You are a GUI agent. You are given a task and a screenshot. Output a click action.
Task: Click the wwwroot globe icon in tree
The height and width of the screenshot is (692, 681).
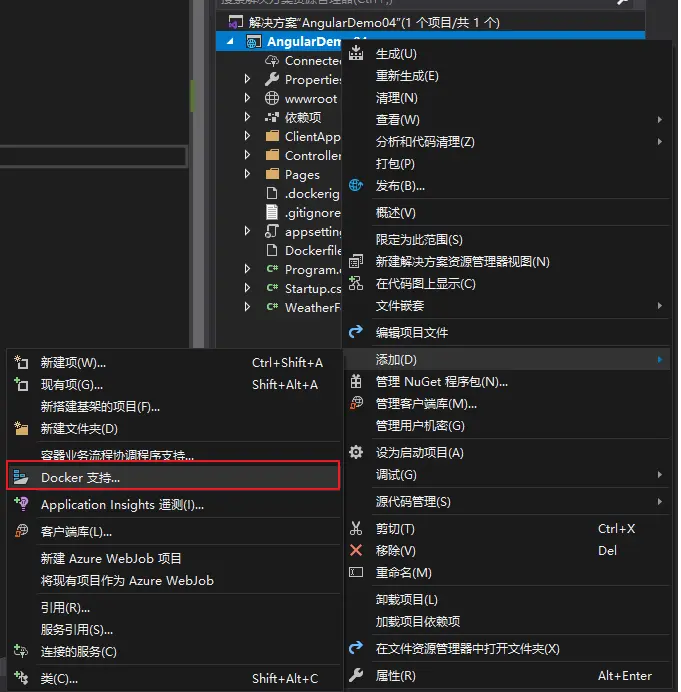(x=272, y=98)
